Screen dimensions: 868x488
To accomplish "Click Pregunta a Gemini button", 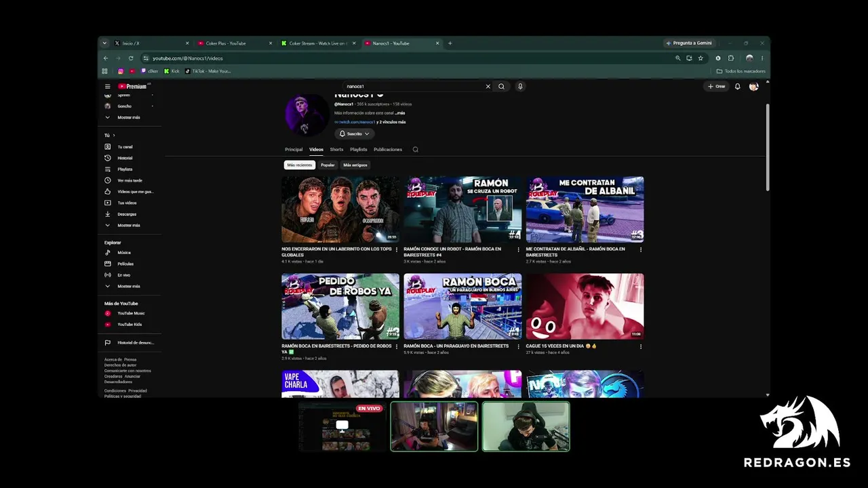I will [689, 43].
